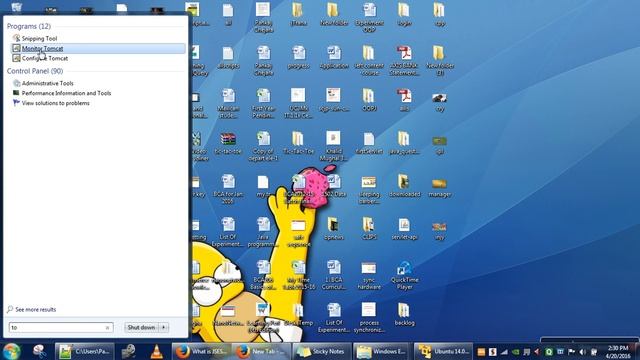Open the movie camera taskbar icon
640x360 pixels.
128,351
